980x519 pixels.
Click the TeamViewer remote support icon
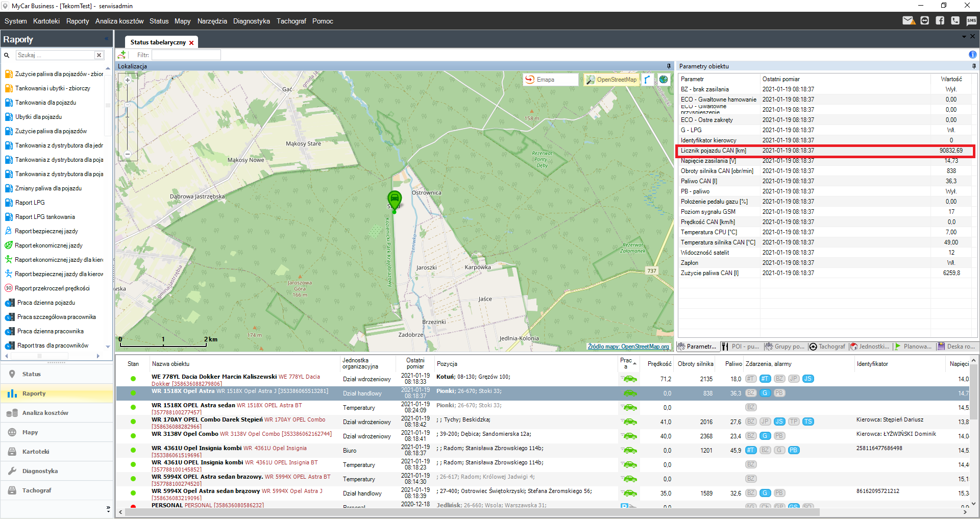pyautogui.click(x=924, y=21)
